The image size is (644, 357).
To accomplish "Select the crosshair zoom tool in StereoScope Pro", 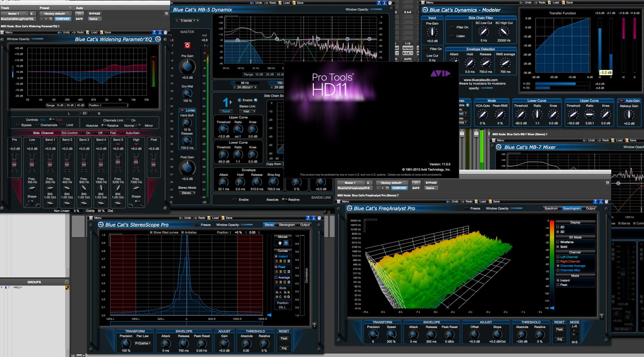I will [286, 243].
